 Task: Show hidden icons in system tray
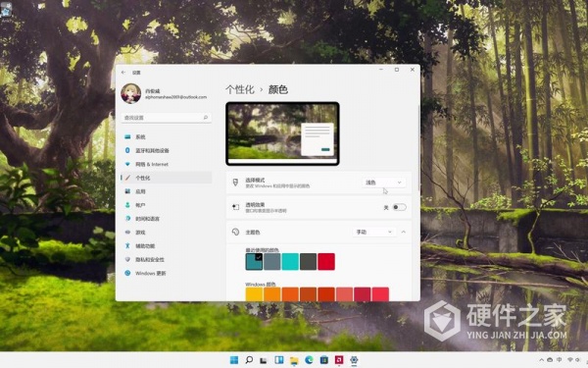[542, 360]
